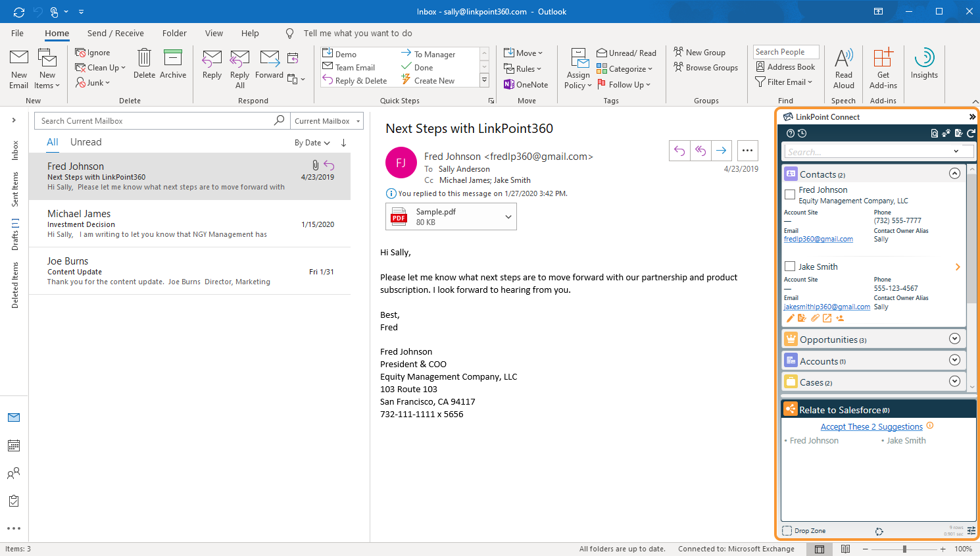Open the View tab
Screen dimensions: 980x556
point(214,33)
